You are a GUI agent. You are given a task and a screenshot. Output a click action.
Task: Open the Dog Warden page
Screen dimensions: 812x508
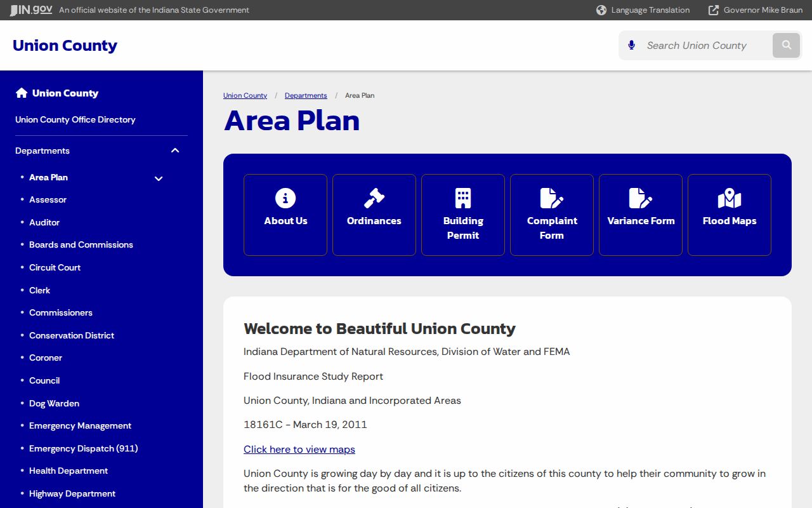click(54, 403)
